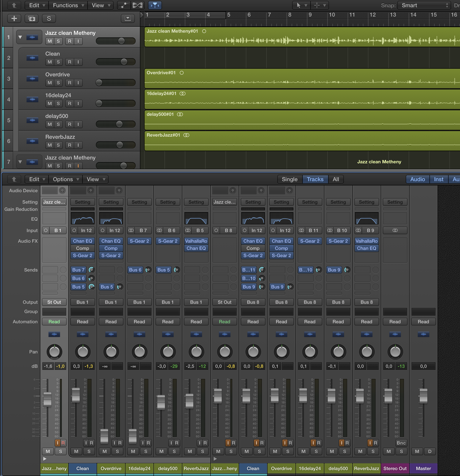This screenshot has height=476, width=460.
Task: Open the Options menu in the mixer
Action: click(65, 179)
